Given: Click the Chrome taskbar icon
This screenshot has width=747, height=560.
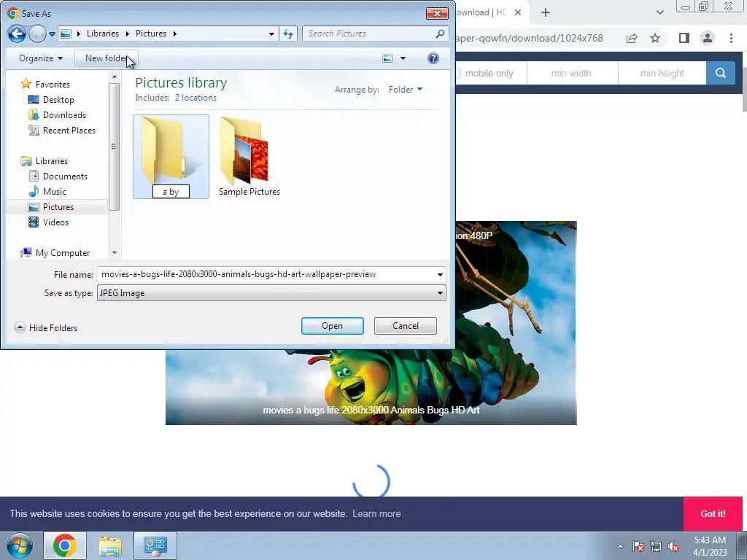Looking at the screenshot, I should (65, 545).
